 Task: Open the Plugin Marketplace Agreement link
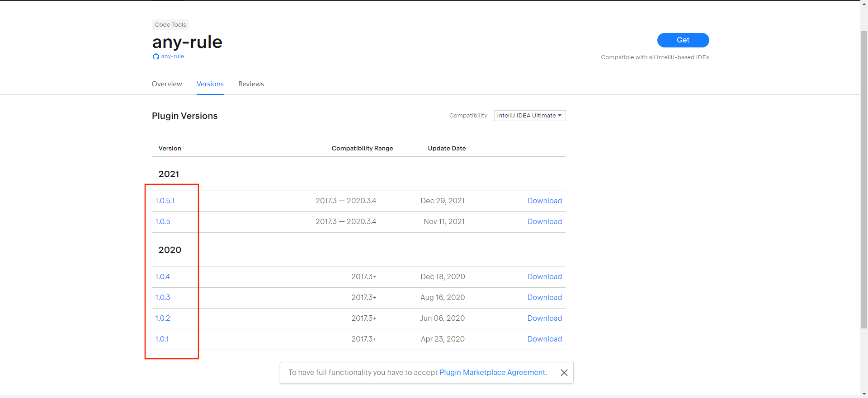coord(493,373)
